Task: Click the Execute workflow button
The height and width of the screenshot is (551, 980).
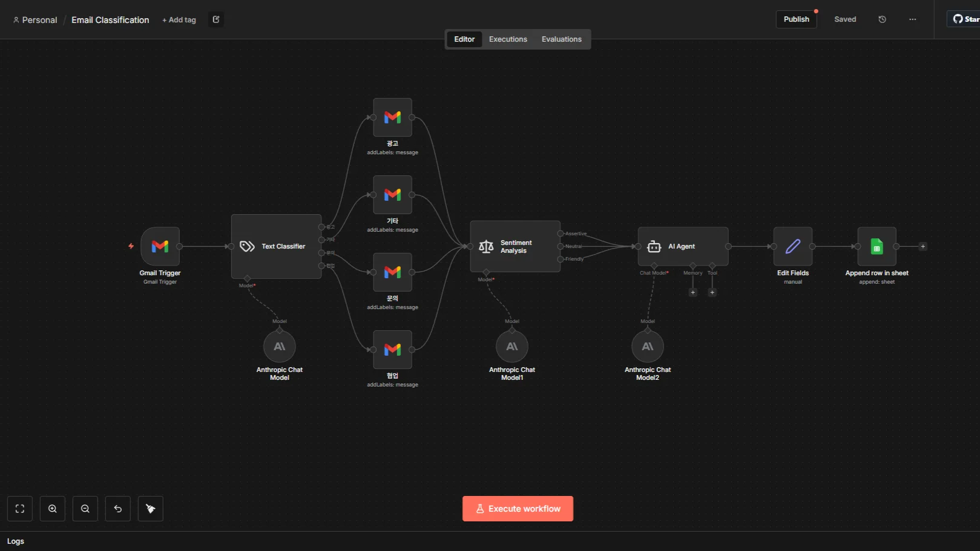Action: [x=518, y=509]
